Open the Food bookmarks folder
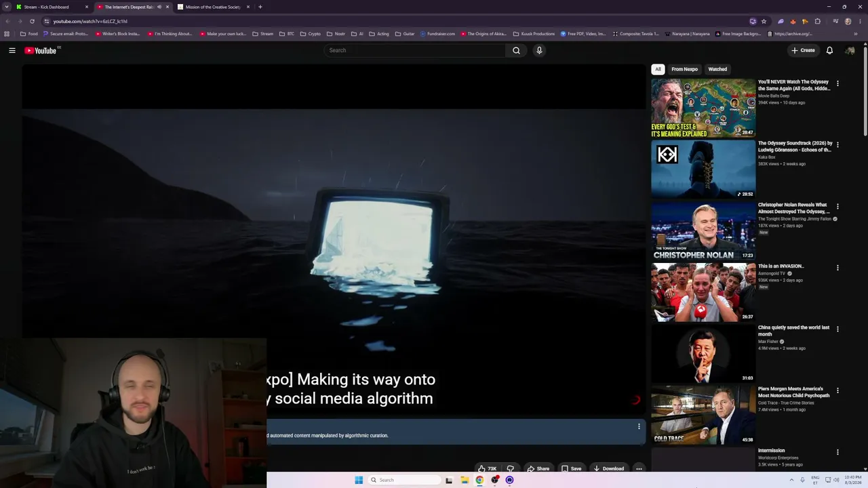Screen dimensions: 868x488 (x=29, y=33)
